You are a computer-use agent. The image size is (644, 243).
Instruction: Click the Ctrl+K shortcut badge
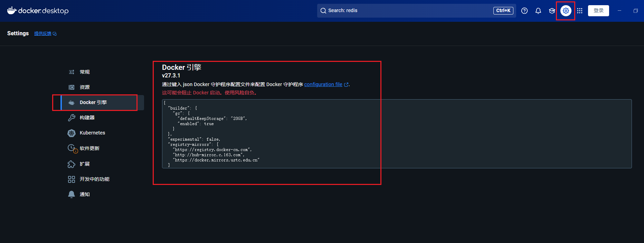click(x=503, y=11)
